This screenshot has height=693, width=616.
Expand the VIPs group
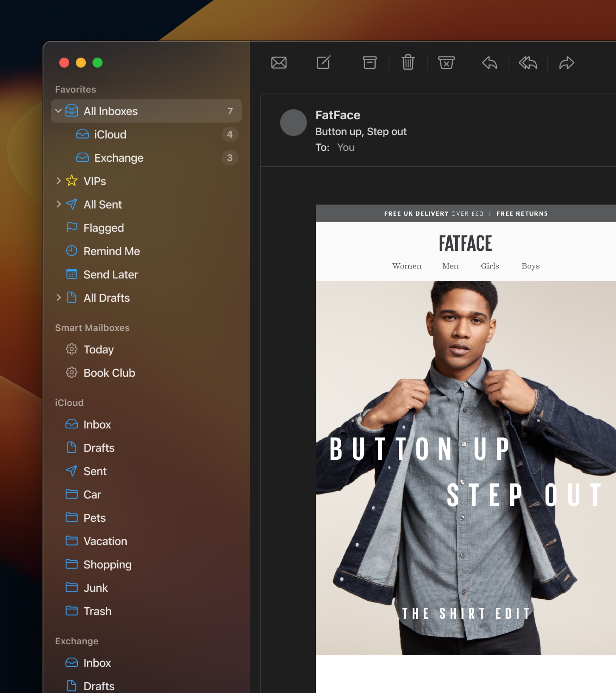58,181
